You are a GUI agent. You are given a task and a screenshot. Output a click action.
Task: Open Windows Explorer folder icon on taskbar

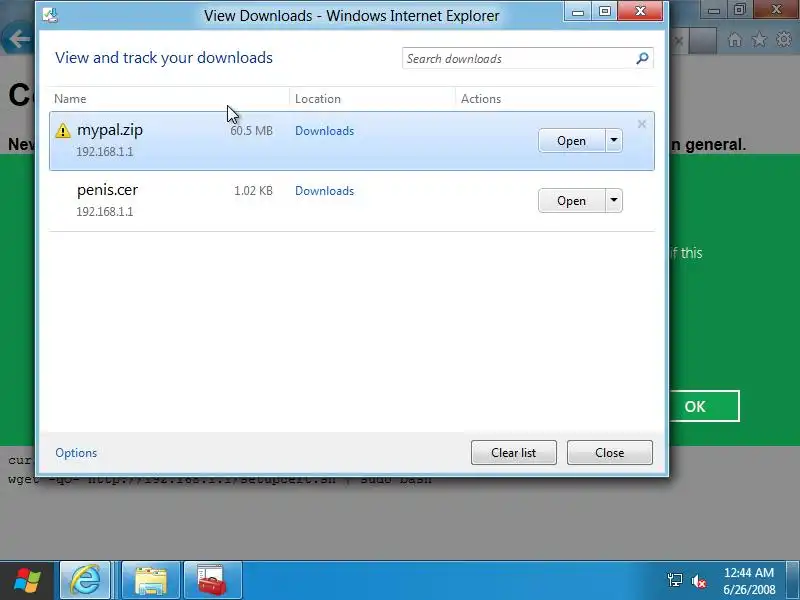(x=151, y=580)
